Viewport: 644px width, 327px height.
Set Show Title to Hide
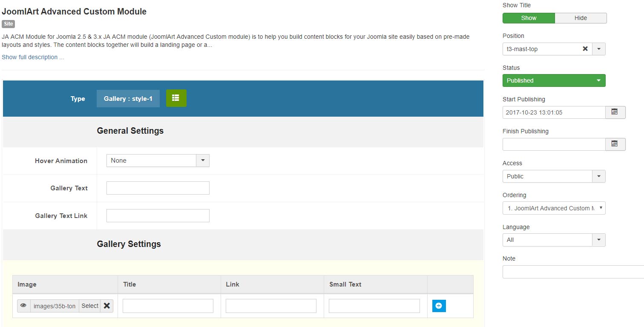pos(581,18)
